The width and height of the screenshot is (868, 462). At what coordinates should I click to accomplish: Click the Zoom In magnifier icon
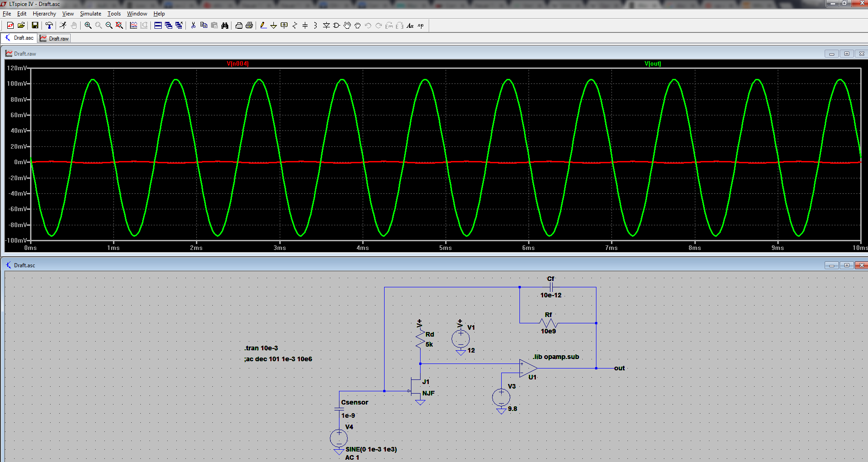coord(88,26)
